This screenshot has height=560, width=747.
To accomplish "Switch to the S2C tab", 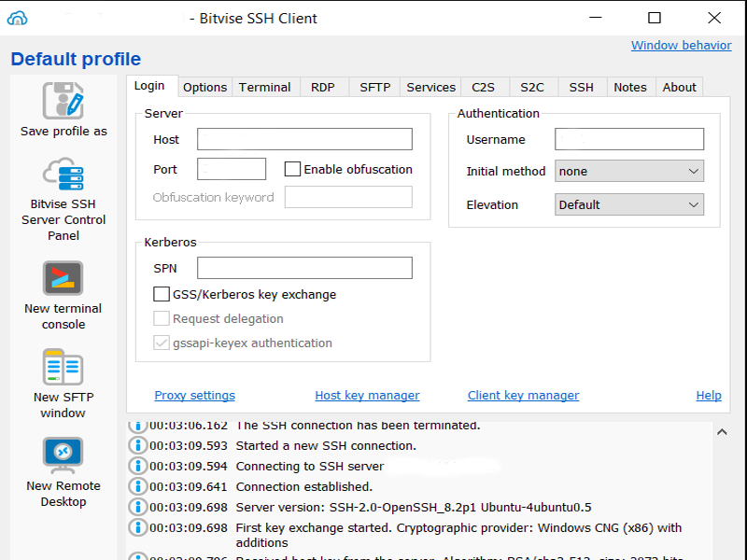I will click(x=532, y=88).
